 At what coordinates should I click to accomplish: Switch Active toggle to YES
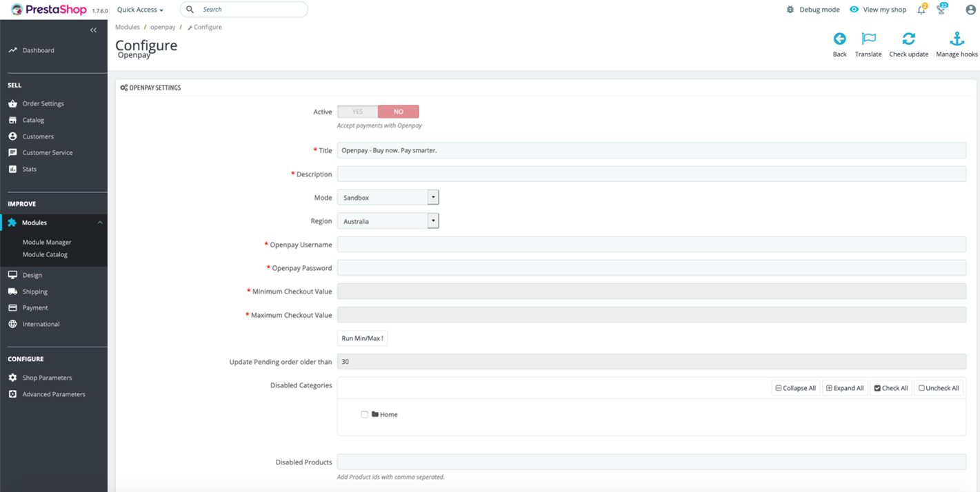357,112
